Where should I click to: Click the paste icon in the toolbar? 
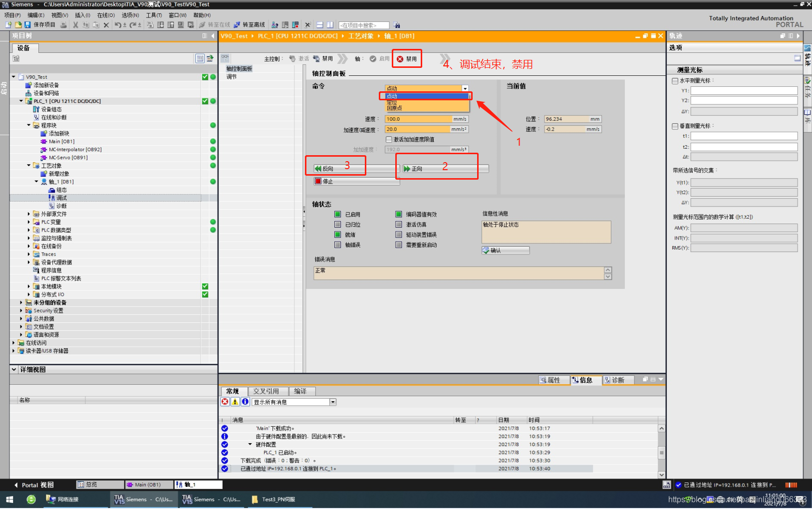click(96, 24)
